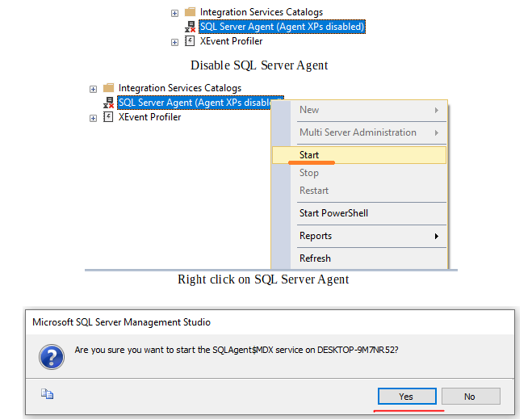Decline with the No button
Screen dimensions: 532x420
tap(471, 397)
